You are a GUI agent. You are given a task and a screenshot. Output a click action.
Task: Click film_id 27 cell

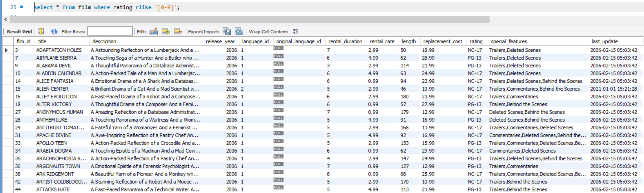pos(25,112)
